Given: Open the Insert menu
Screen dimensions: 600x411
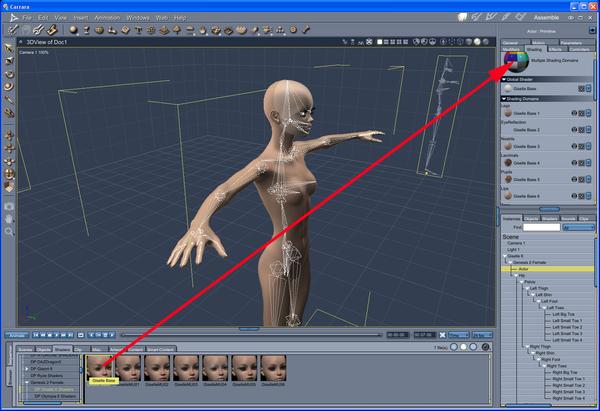Looking at the screenshot, I should point(80,18).
